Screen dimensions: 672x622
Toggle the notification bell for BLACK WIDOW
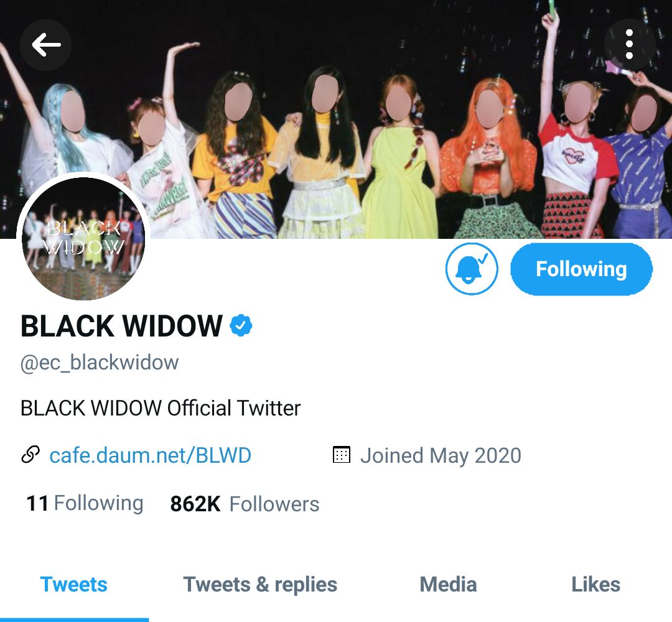(x=472, y=269)
